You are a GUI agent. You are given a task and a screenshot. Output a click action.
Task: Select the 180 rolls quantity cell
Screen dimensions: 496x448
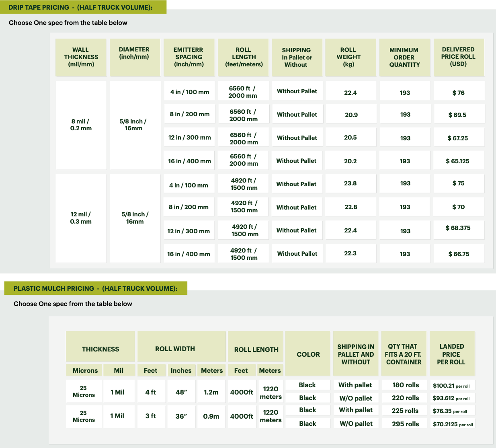point(405,385)
